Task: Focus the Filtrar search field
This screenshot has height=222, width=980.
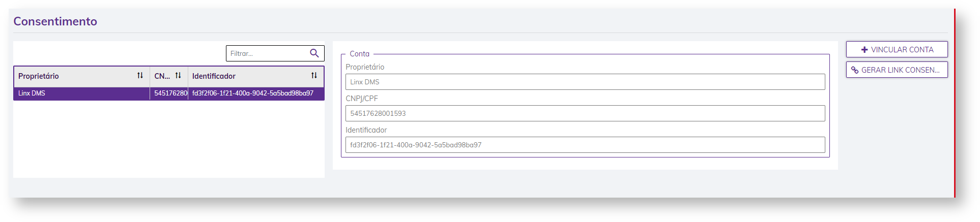Action: pyautogui.click(x=267, y=53)
